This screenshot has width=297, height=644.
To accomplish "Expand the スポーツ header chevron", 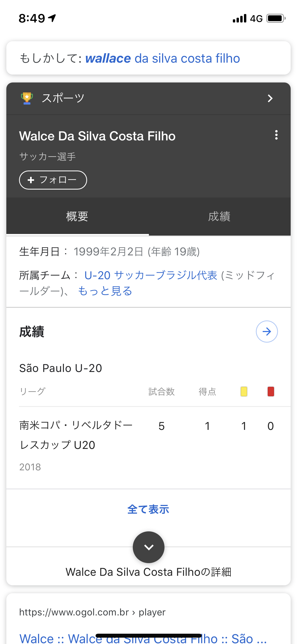I will [x=270, y=98].
